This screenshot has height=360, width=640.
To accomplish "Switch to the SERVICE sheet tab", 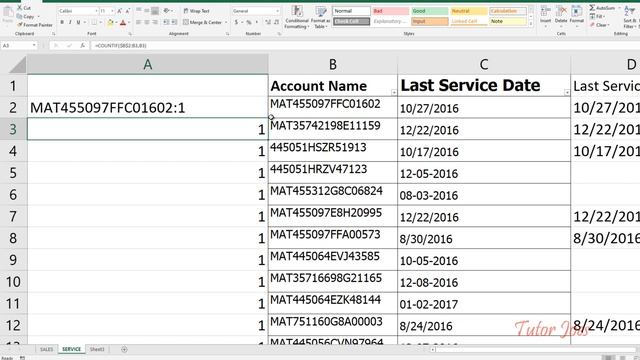I will click(x=71, y=349).
